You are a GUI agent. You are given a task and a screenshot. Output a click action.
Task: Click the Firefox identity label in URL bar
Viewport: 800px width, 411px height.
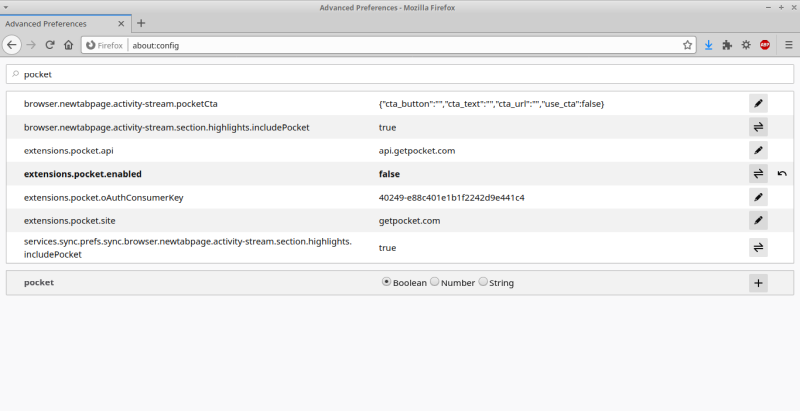(x=105, y=45)
